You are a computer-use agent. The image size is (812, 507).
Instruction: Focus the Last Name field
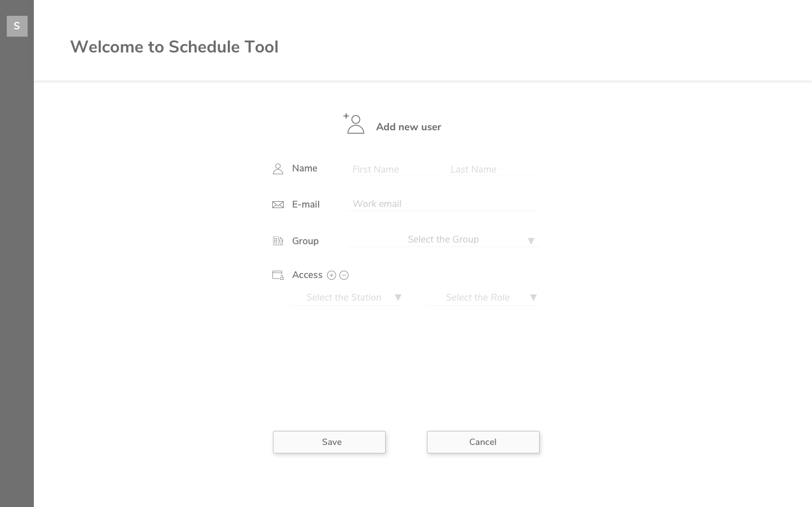(x=492, y=169)
